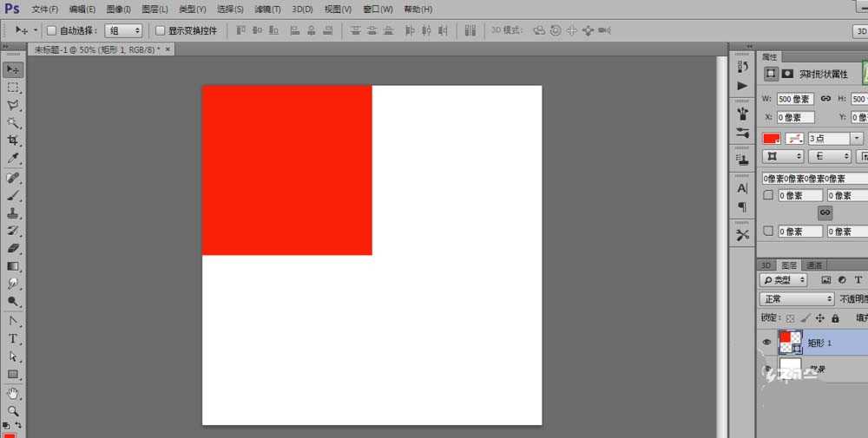Viewport: 868px width, 438px height.
Task: Click link width and height icon
Action: [x=825, y=99]
